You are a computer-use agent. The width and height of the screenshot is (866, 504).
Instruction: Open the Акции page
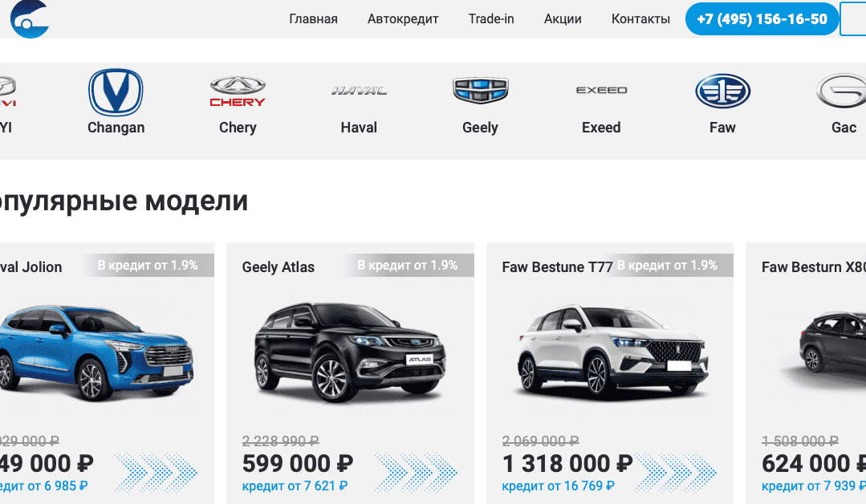563,18
